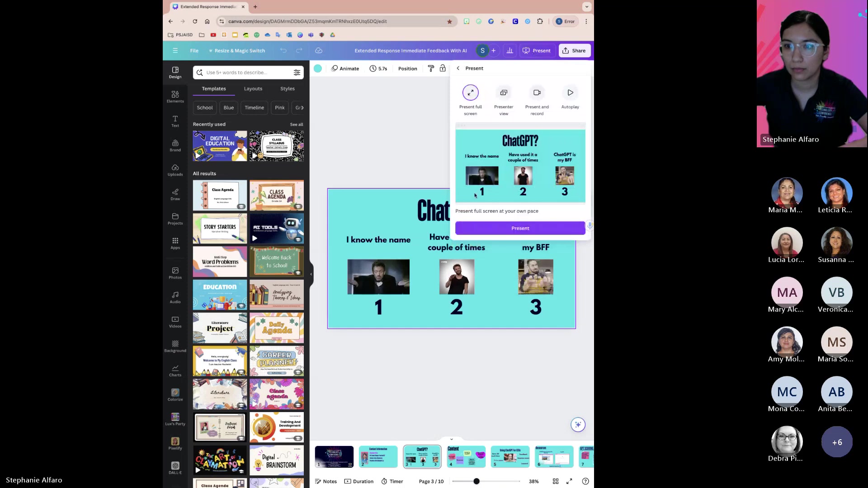Click See all recently used templates
Image resolution: width=868 pixels, height=488 pixels.
(297, 124)
